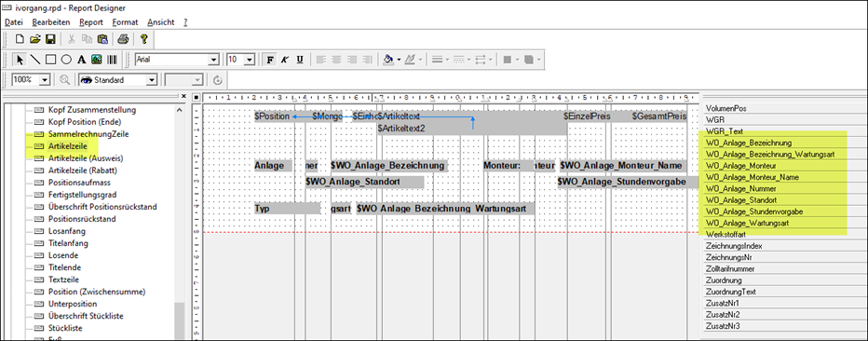Click the refresh rotate icon

[x=218, y=80]
